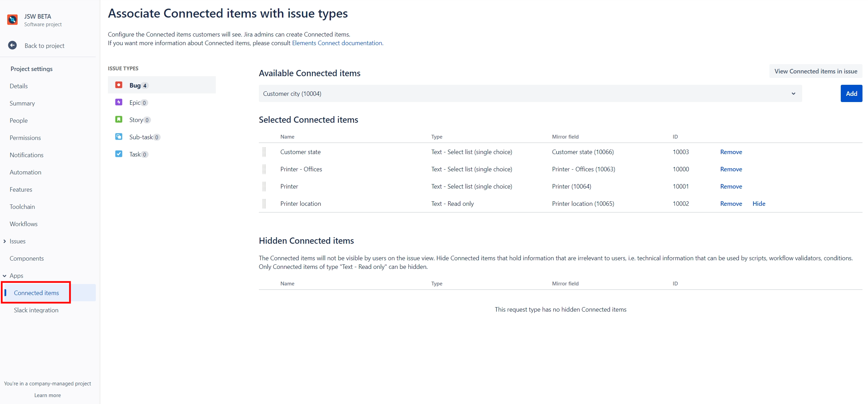Remove the Printer - Offices connected item
Image resolution: width=868 pixels, height=404 pixels.
(731, 169)
